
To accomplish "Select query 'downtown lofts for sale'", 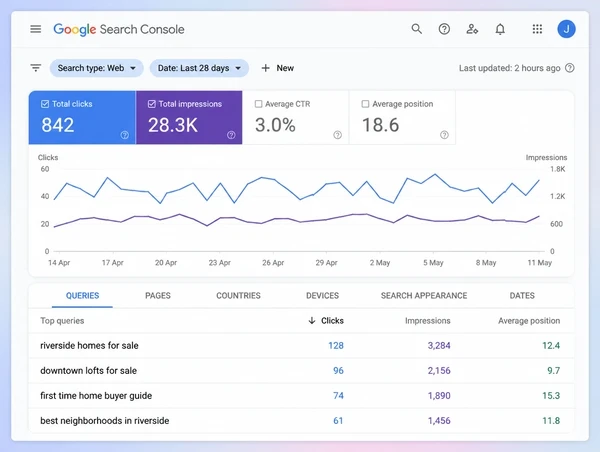I will tap(88, 370).
